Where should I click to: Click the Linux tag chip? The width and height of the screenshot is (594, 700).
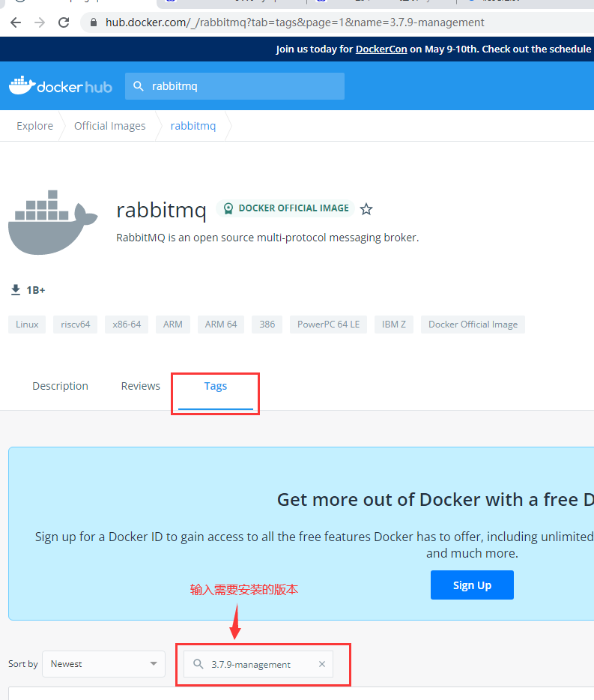tap(27, 324)
